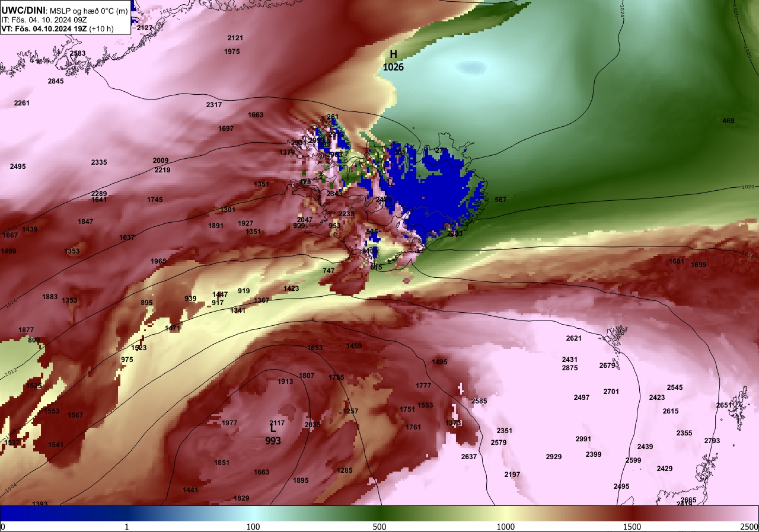Click the map value 939

[190, 299]
